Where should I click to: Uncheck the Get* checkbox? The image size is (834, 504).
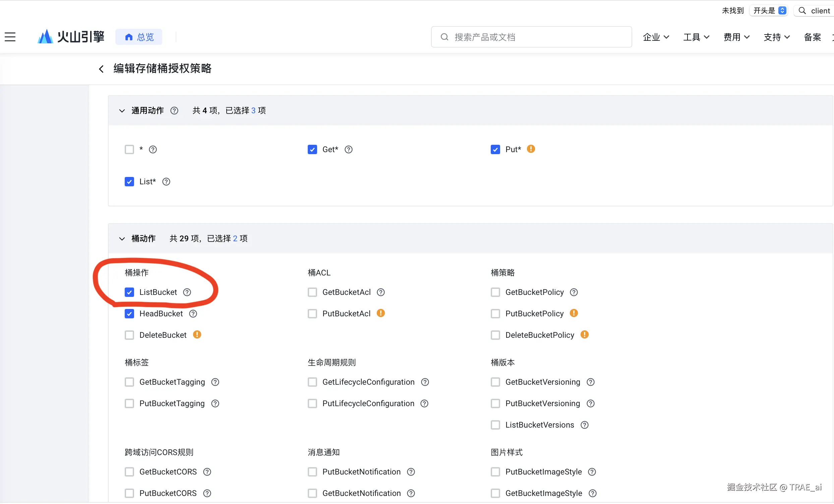tap(312, 149)
